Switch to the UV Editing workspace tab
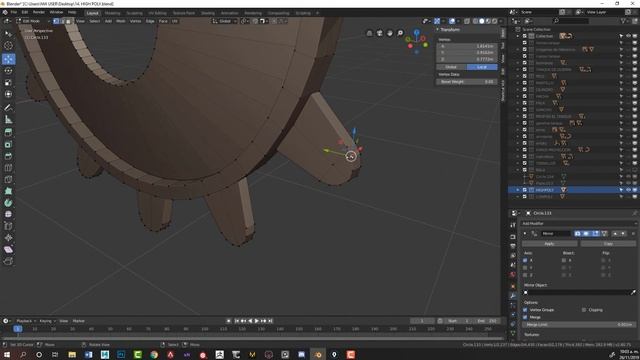Screen dimensions: 640x360 [157, 13]
